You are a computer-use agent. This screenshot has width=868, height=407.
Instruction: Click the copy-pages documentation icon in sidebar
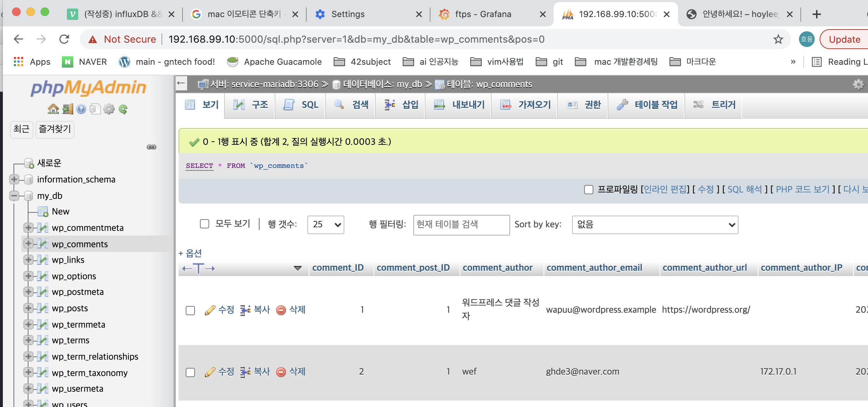[x=95, y=109]
